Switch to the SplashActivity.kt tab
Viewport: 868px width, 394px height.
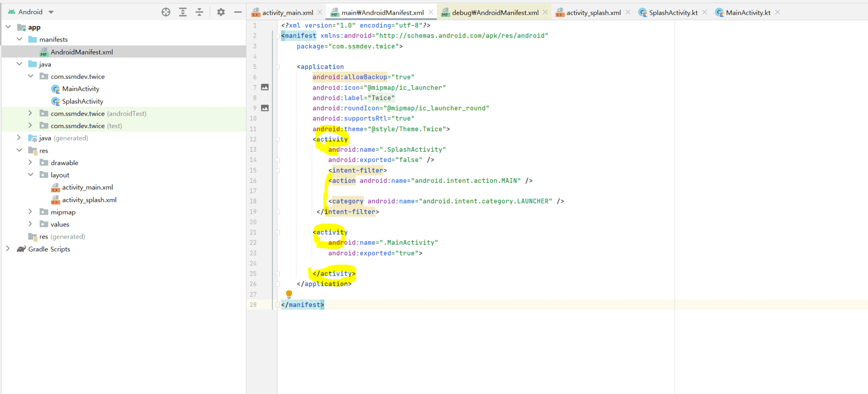tap(673, 12)
